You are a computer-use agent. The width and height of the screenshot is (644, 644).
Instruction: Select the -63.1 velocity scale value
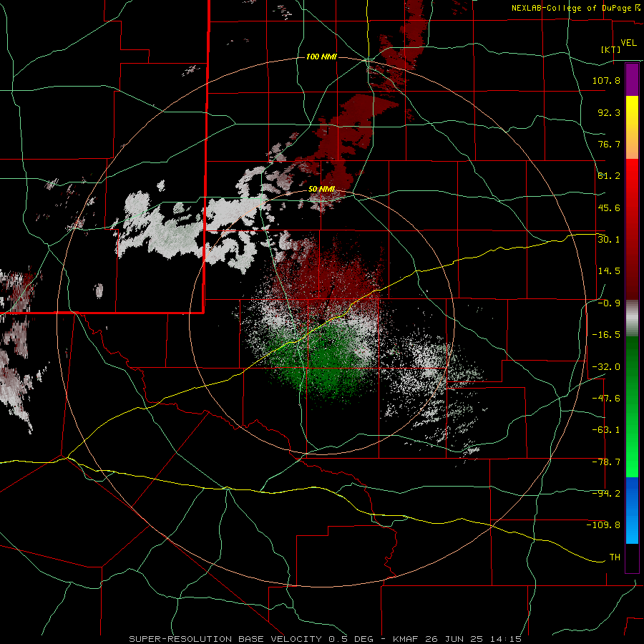coord(606,430)
